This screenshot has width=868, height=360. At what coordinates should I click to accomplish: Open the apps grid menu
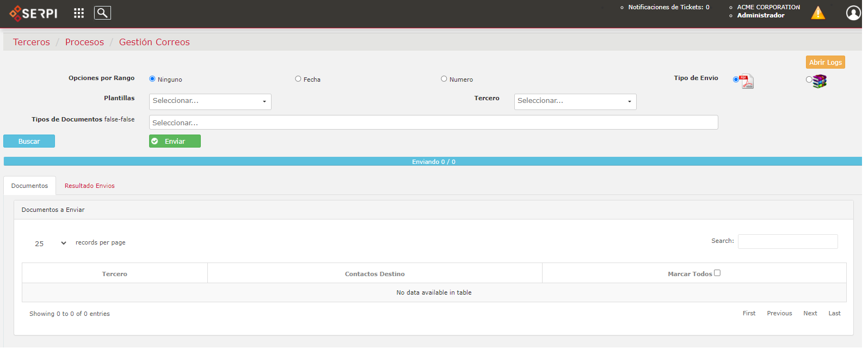[79, 13]
